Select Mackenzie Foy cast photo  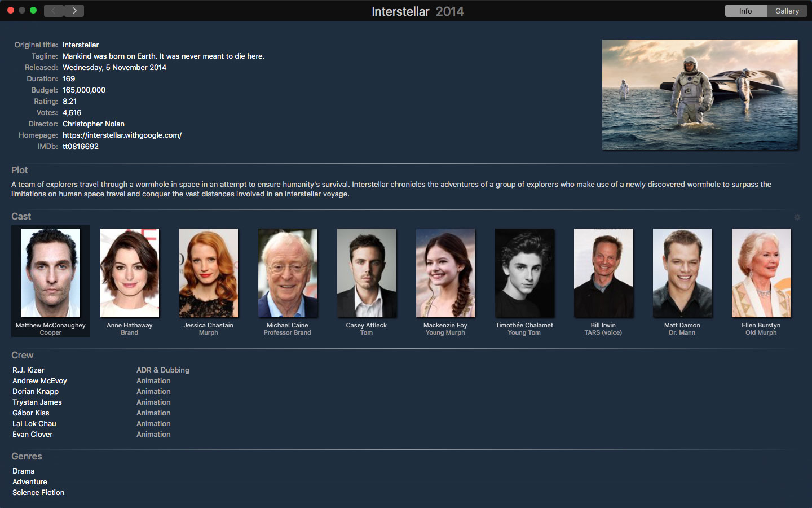click(x=445, y=273)
